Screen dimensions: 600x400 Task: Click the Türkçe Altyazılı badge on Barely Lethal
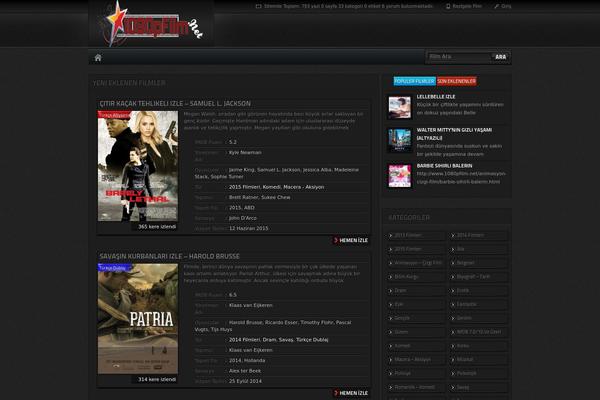click(114, 115)
